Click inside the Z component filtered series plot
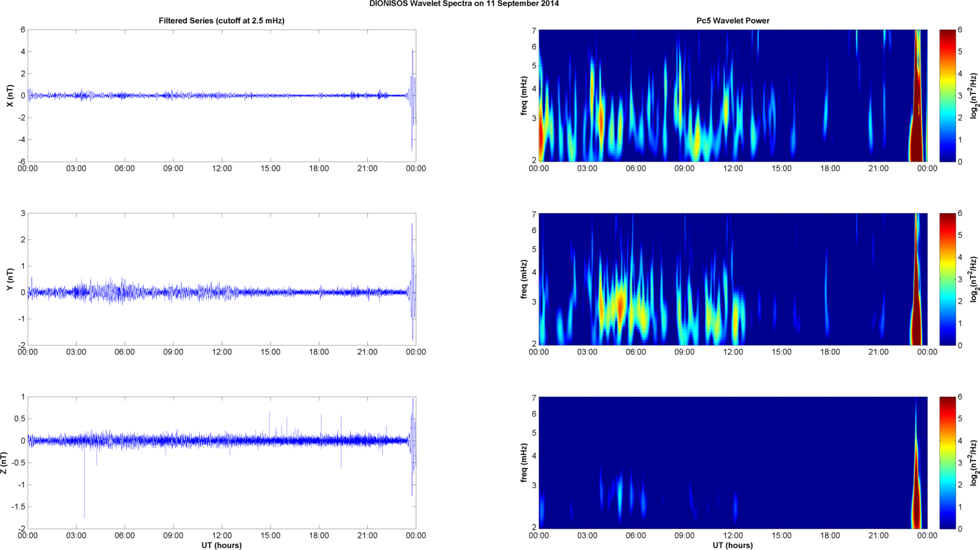Image resolution: width=980 pixels, height=550 pixels. [222, 463]
